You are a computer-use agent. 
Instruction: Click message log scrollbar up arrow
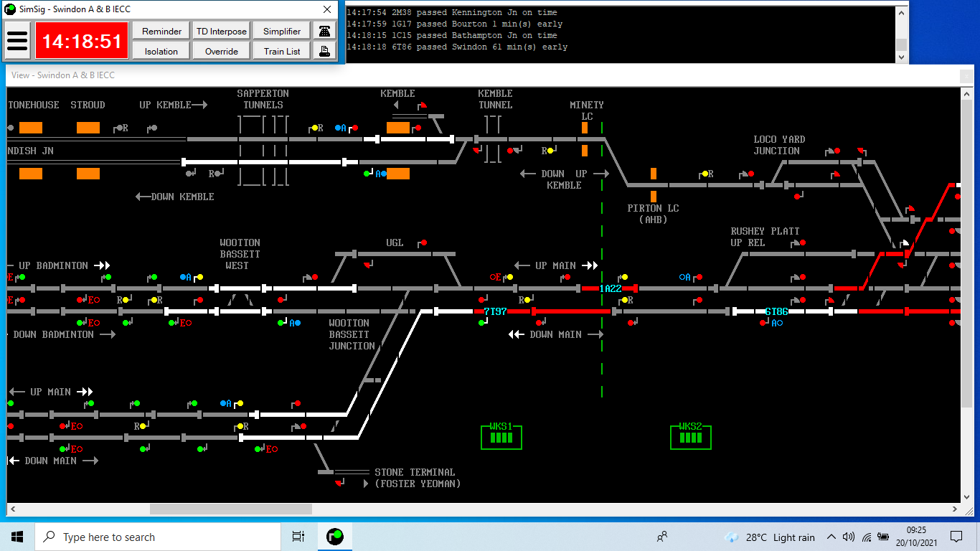(x=902, y=12)
